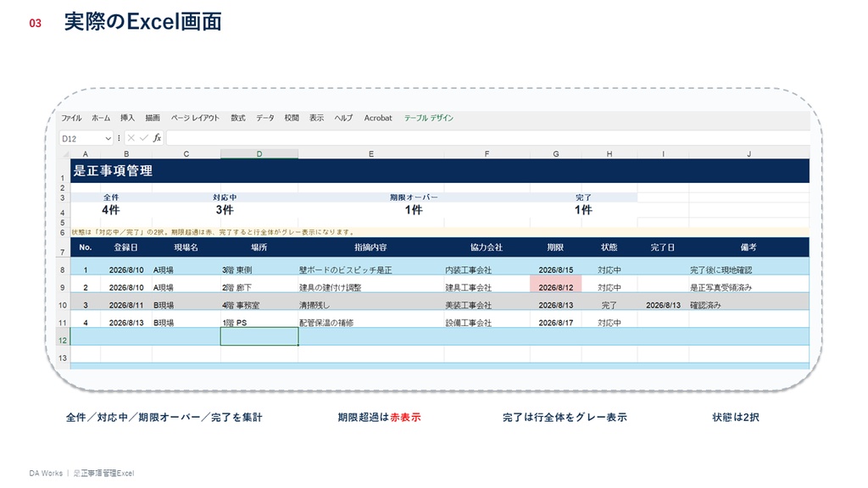Click the 対応中 count cell 3件
This screenshot has width=868, height=488.
[225, 210]
